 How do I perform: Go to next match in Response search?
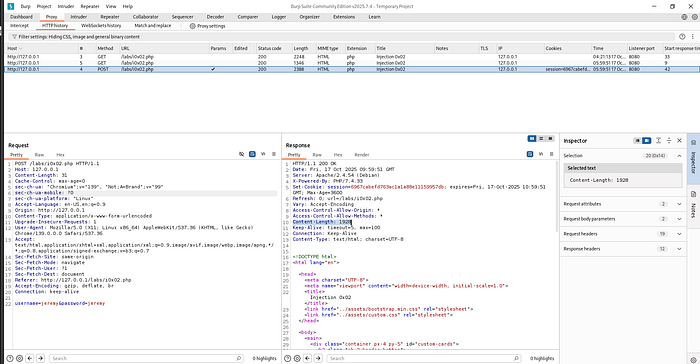[318, 358]
